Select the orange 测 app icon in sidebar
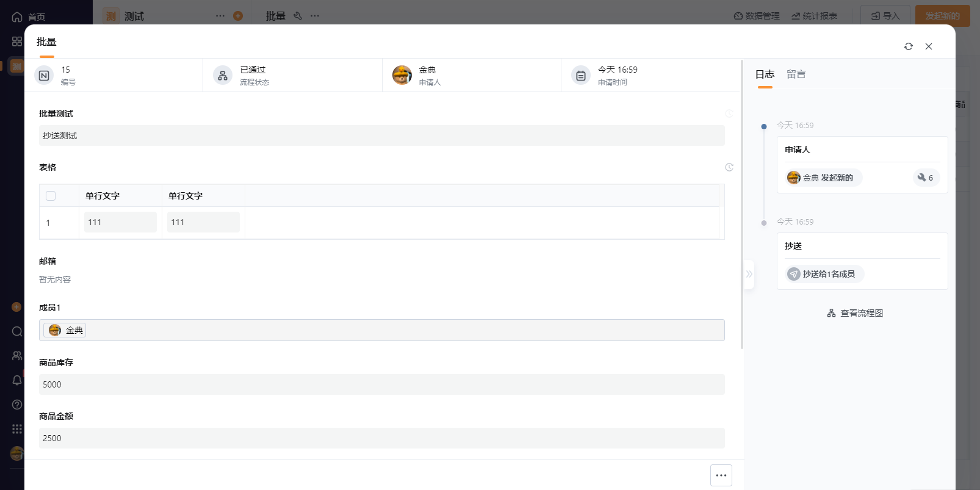 pos(17,66)
